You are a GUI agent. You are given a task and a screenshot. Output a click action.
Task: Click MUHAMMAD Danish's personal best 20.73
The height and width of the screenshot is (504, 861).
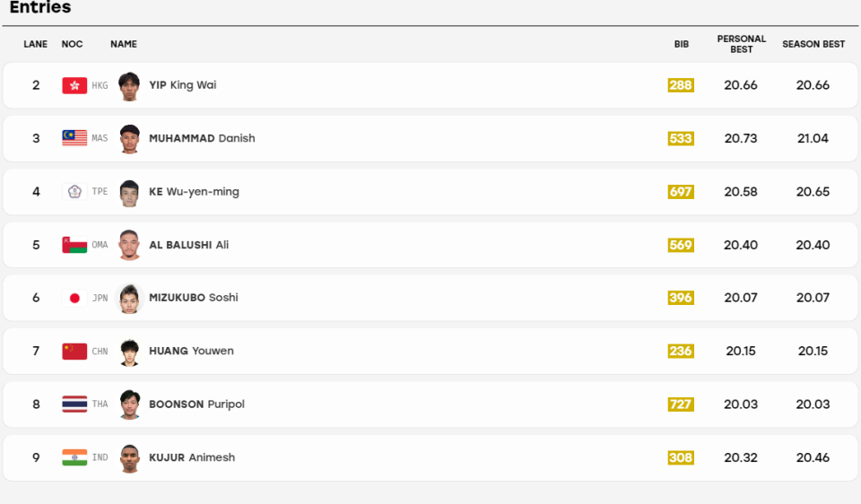tap(741, 138)
